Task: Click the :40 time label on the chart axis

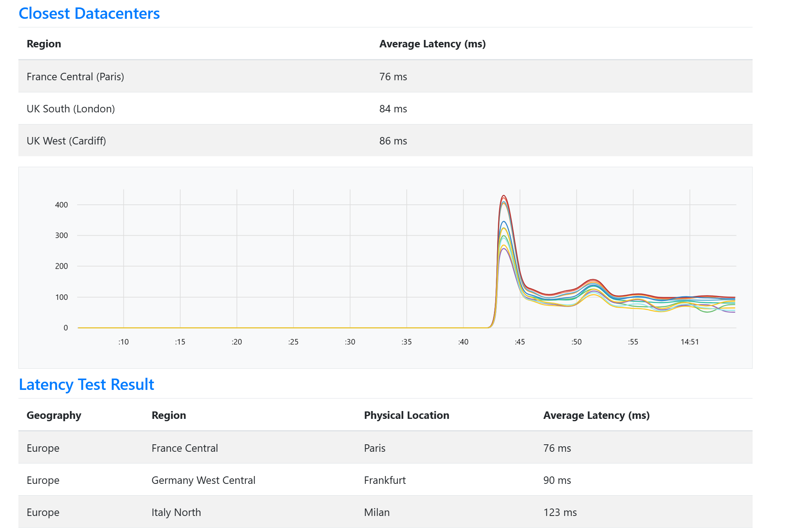Action: tap(463, 341)
